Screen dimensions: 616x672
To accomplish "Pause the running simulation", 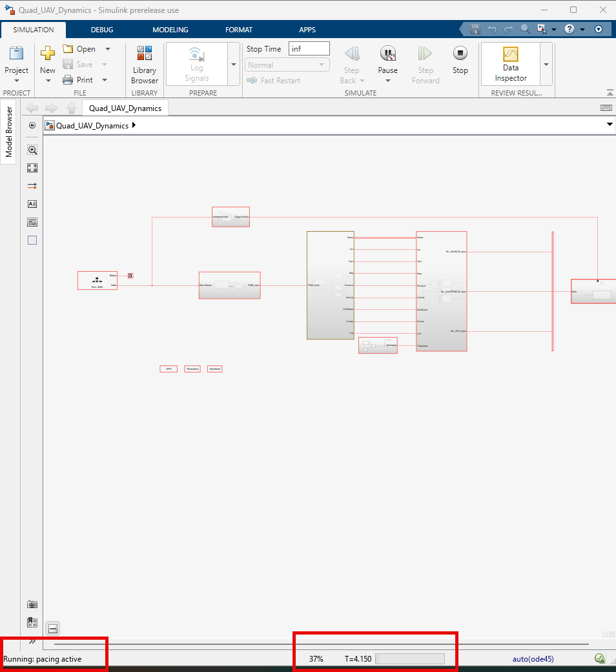I will pyautogui.click(x=387, y=60).
